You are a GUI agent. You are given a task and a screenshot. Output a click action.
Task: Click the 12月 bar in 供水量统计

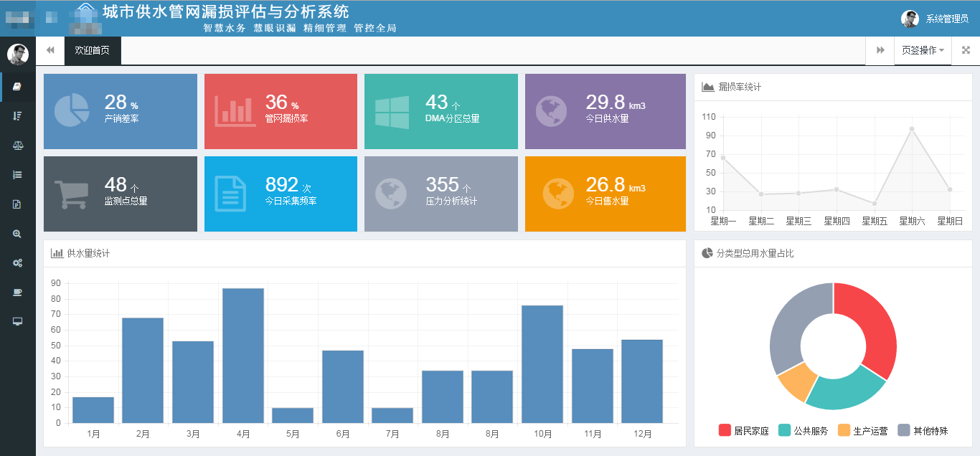tap(642, 381)
